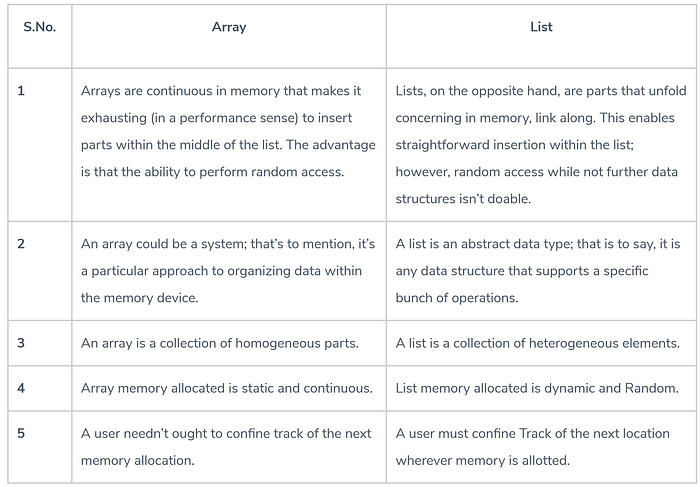This screenshot has height=487, width=700.
Task: Click the 'collection of heterogeneous elements' cell
Action: [x=541, y=343]
